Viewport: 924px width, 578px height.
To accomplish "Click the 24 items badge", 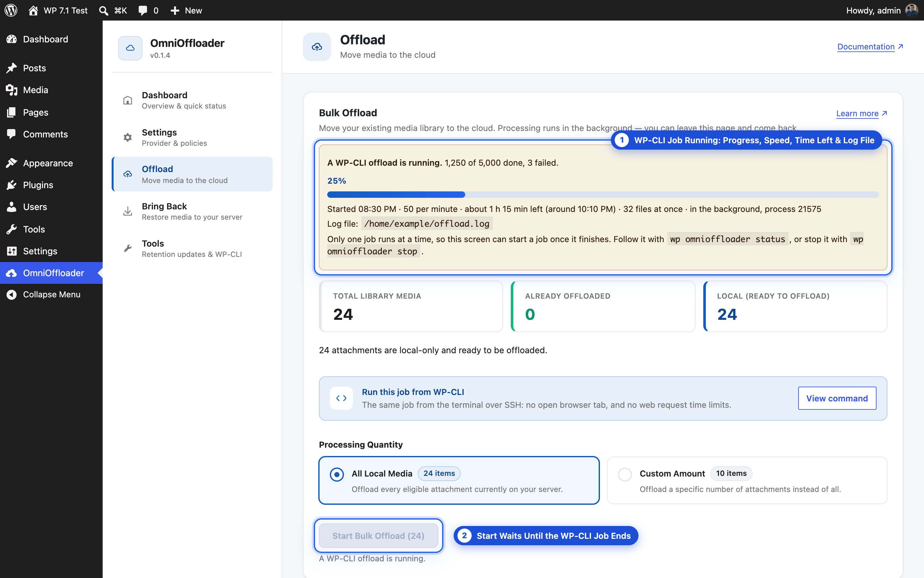I will [439, 473].
